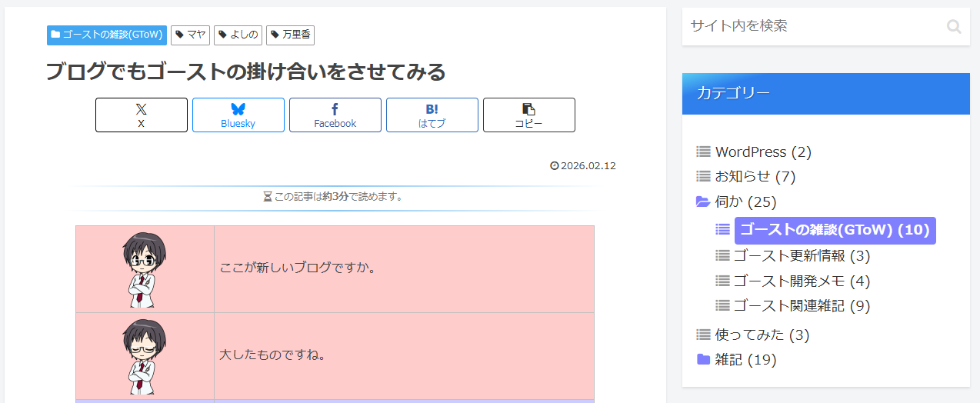Click the hourglass reading-time icon
Screen dimensions: 980x403
click(x=268, y=197)
